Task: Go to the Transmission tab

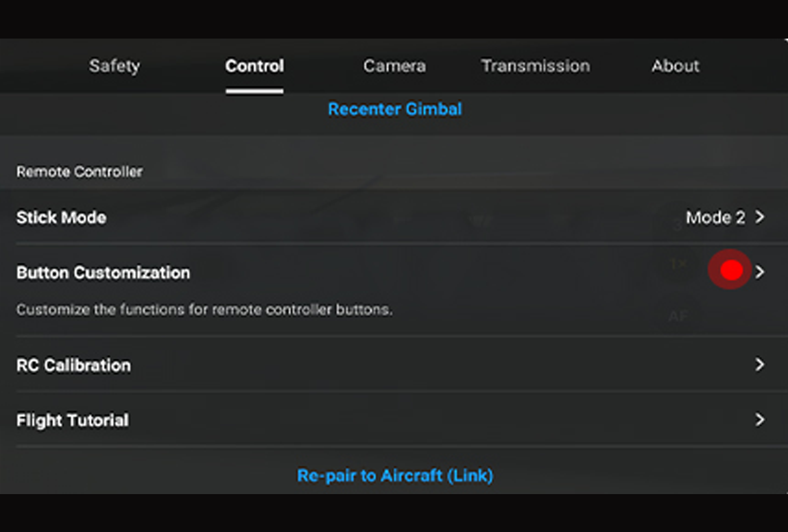Action: 535,66
